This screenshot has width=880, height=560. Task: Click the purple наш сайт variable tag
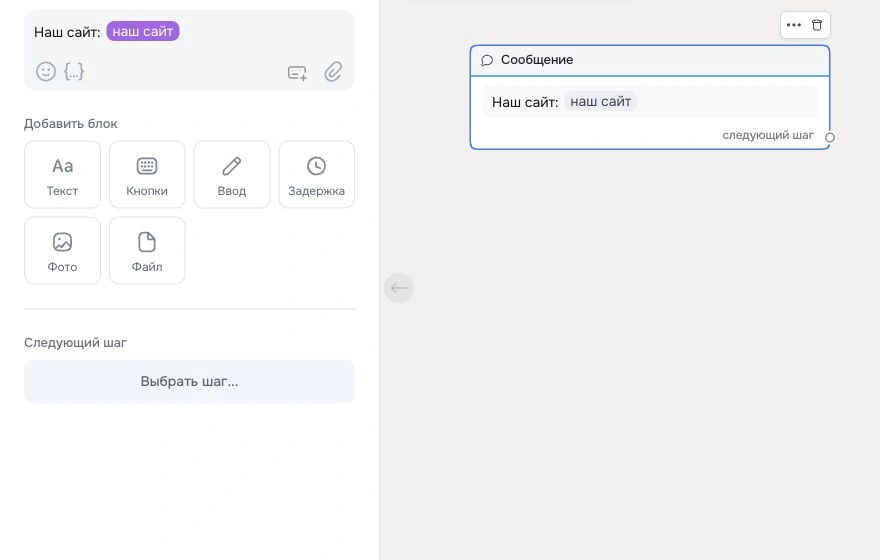143,31
